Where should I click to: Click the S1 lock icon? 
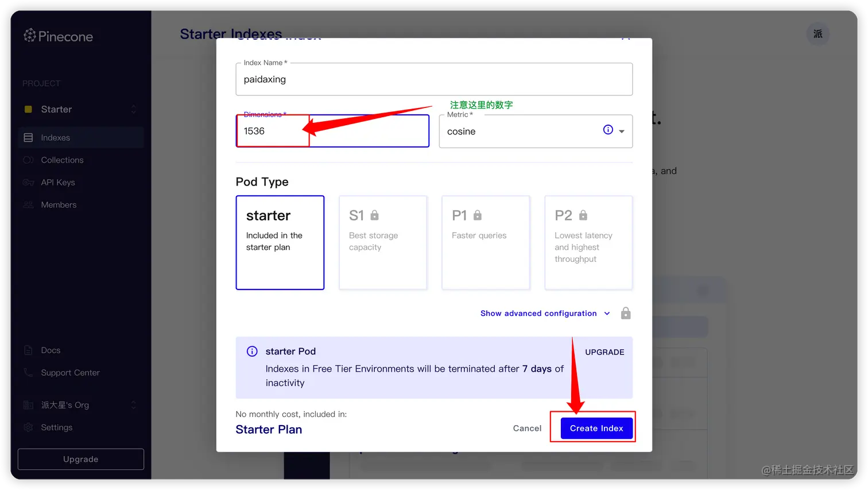pyautogui.click(x=374, y=215)
